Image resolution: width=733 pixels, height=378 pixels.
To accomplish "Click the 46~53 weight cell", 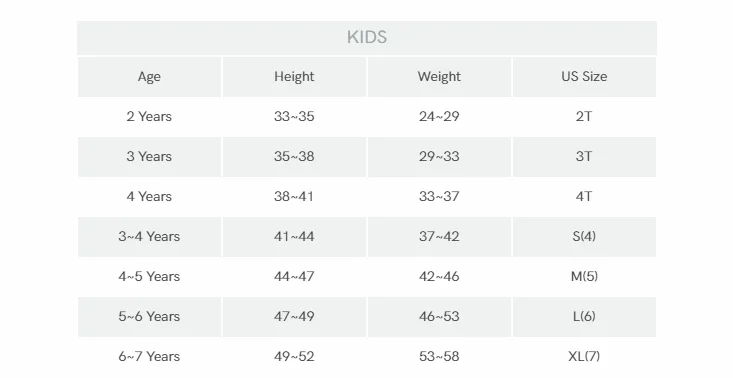I will point(439,317).
